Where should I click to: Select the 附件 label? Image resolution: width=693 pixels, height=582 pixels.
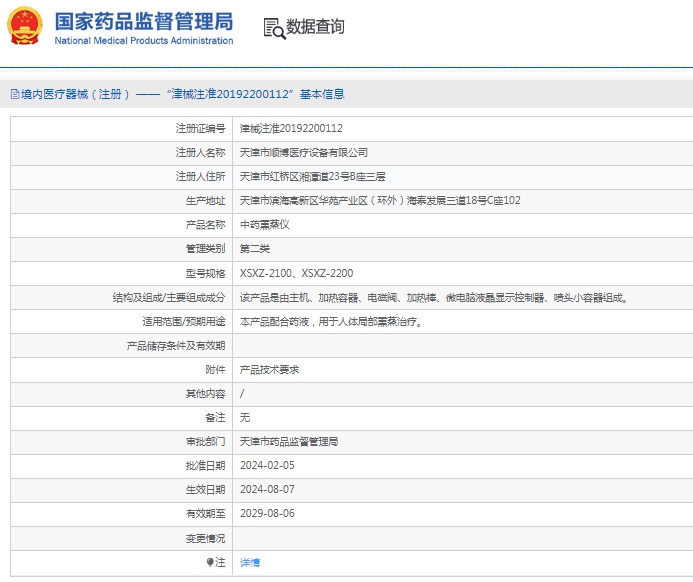[215, 369]
